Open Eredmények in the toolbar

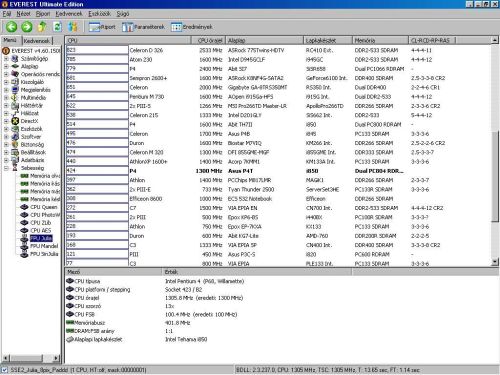tap(192, 27)
